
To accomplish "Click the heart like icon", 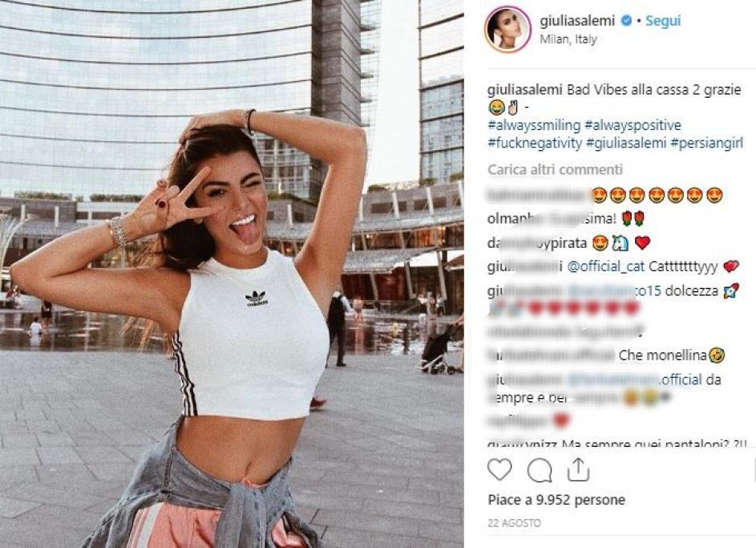I will tap(499, 469).
